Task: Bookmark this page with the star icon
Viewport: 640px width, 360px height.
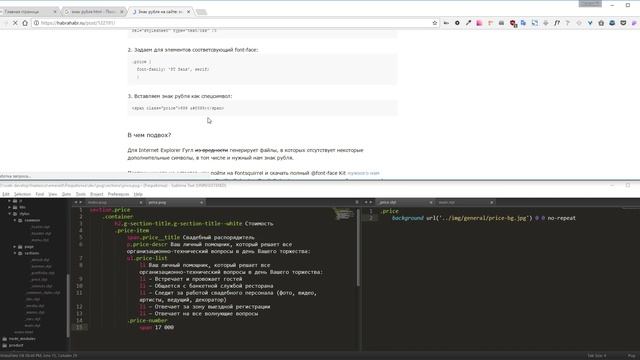Action: [x=435, y=23]
